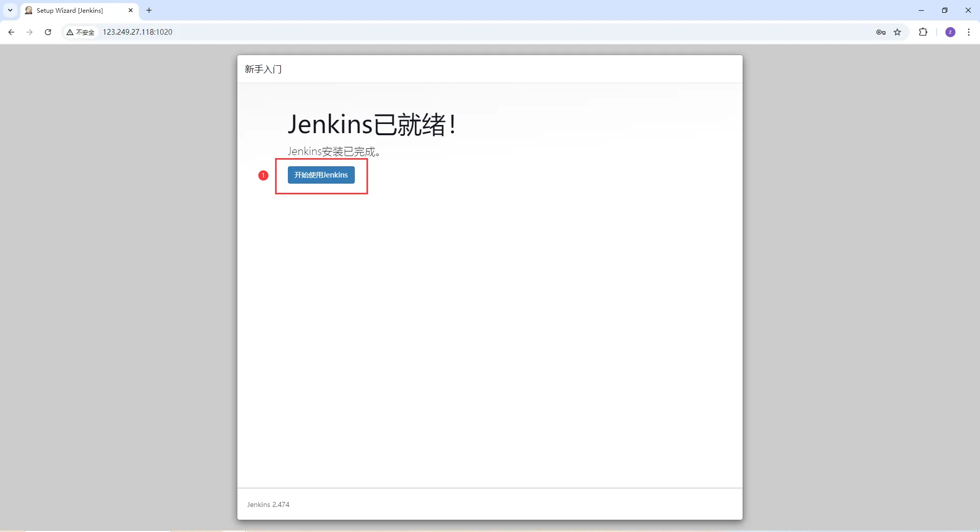View the 不安全 site security warning

tap(81, 32)
